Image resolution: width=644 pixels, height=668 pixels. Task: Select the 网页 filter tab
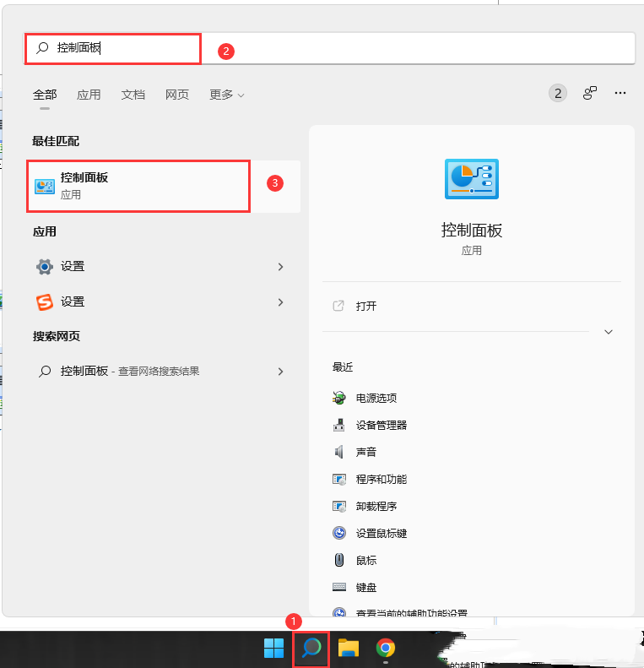(177, 95)
